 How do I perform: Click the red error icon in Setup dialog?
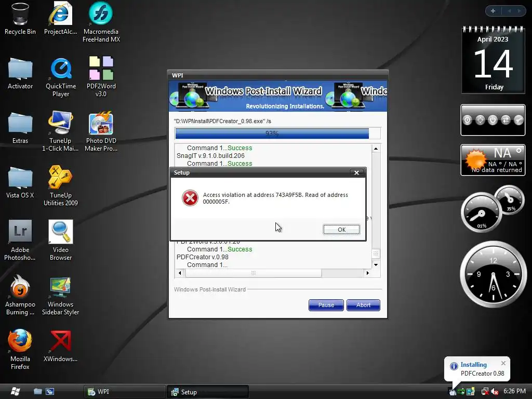[190, 198]
